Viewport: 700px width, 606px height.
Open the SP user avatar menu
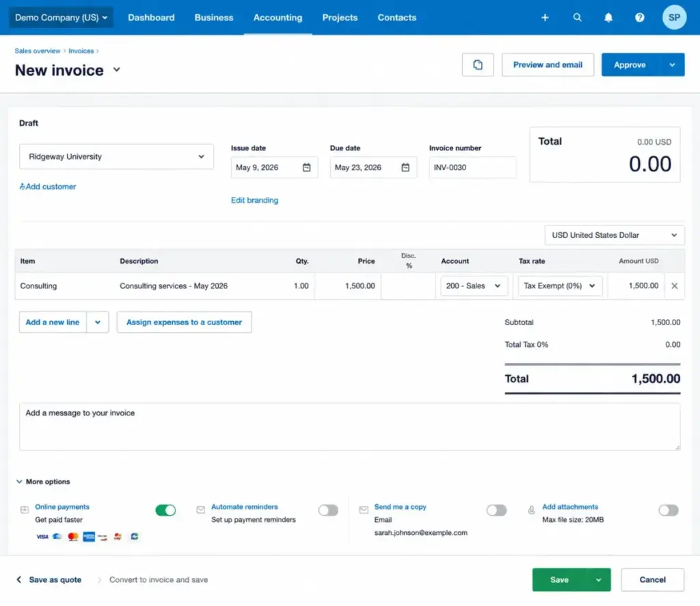[673, 17]
